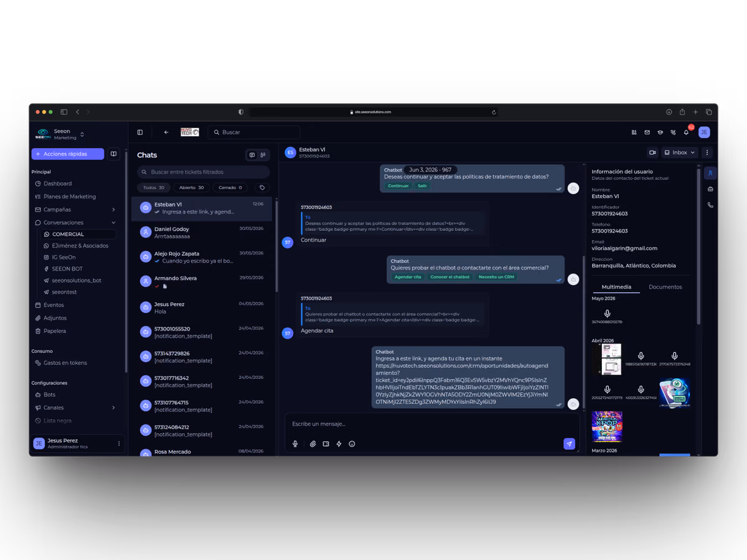Open Jesus Perez account three-dot menu
This screenshot has height=560, width=747.
point(119,444)
